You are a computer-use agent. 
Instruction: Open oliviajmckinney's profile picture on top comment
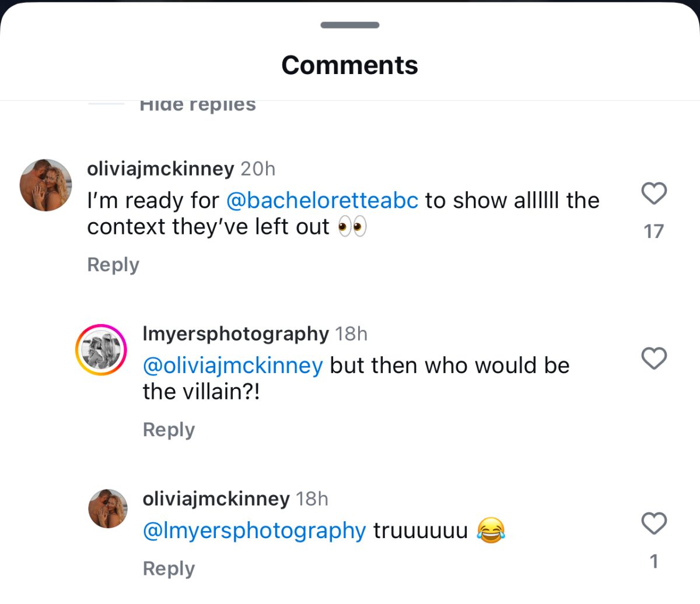click(46, 185)
